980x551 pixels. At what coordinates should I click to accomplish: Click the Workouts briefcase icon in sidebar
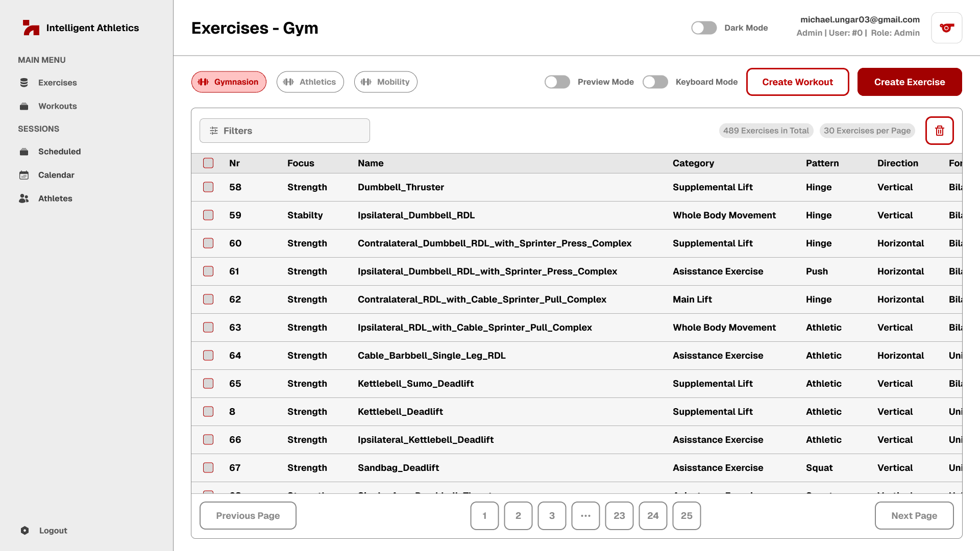[x=24, y=106]
